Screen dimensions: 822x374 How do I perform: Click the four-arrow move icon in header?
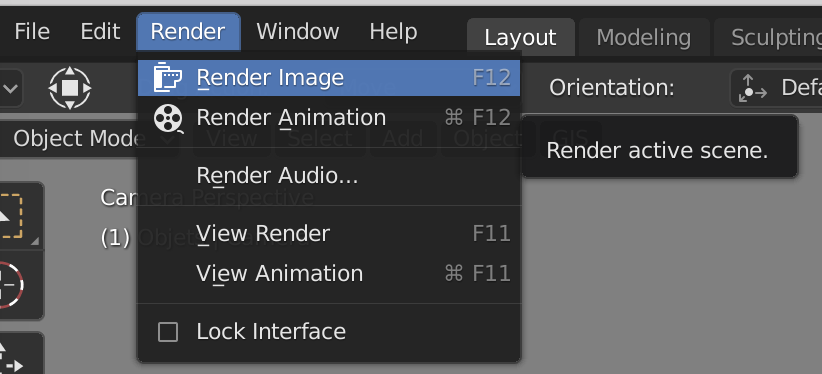[x=70, y=88]
